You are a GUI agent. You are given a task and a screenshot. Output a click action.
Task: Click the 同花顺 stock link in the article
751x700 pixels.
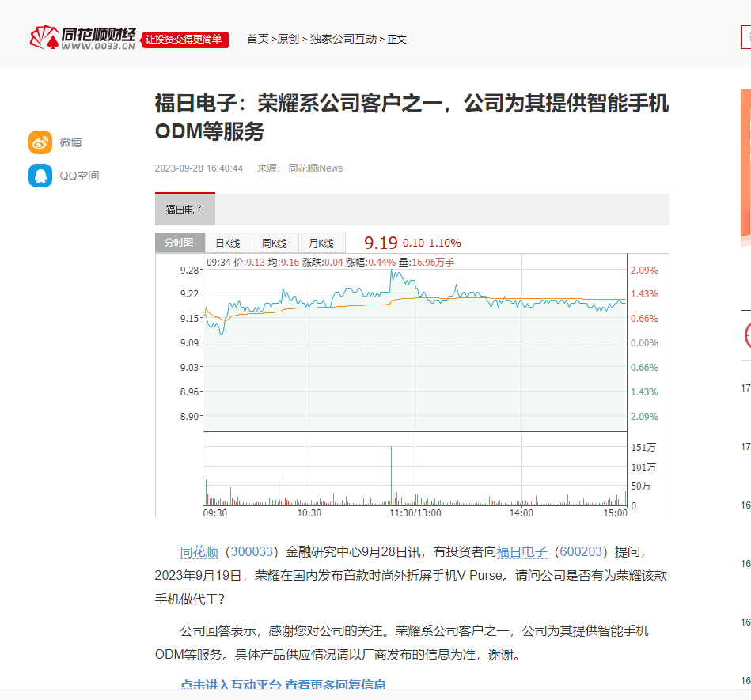199,552
